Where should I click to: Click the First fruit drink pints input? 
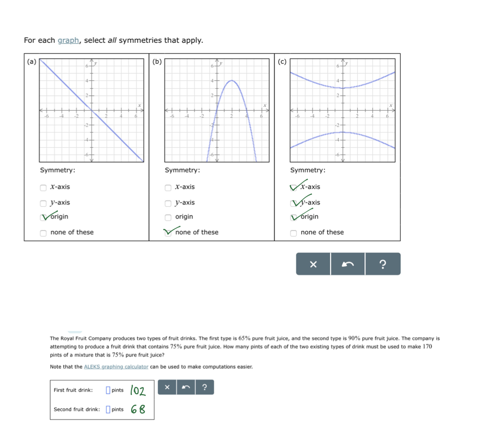pos(108,390)
